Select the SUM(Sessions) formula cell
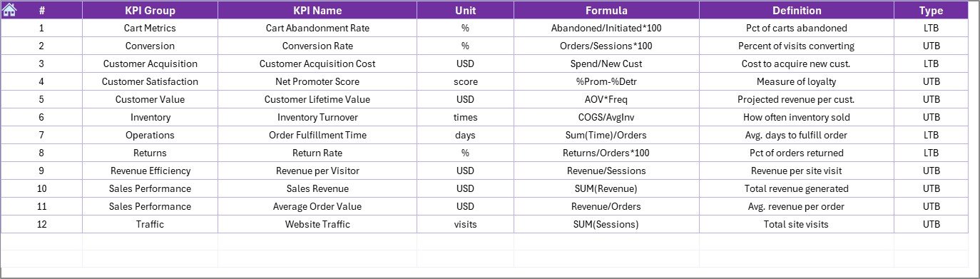980x279 pixels. pos(606,224)
